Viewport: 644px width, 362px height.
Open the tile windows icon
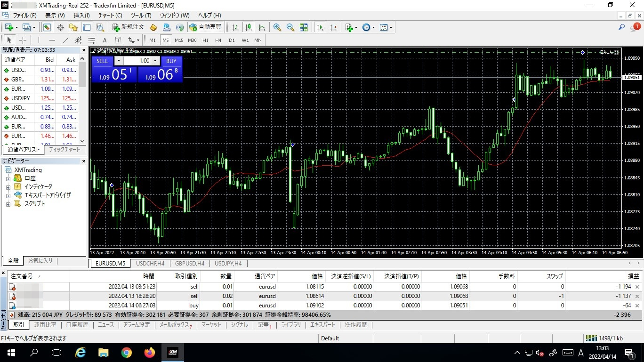pyautogui.click(x=304, y=27)
